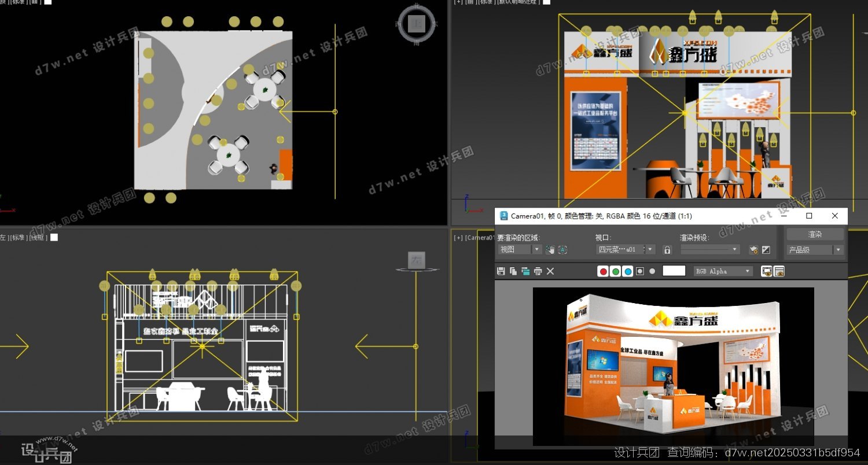Click the left viewport ViewCube face
This screenshot has width=868, height=465.
point(416,260)
